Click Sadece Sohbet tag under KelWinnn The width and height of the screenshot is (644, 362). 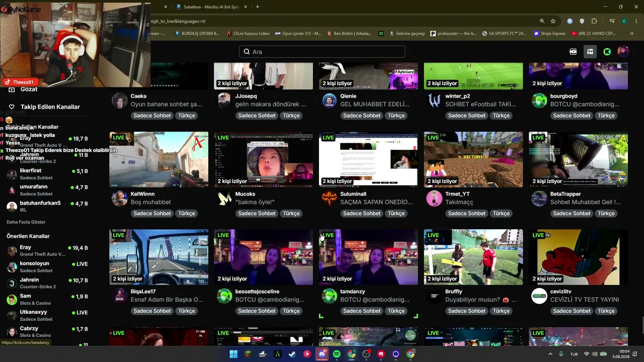pos(152,213)
